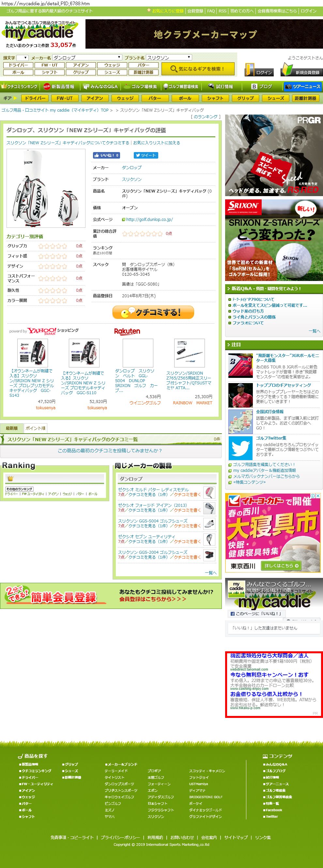Click 全国試打会情報 link
323x868 pixels.
point(269,411)
